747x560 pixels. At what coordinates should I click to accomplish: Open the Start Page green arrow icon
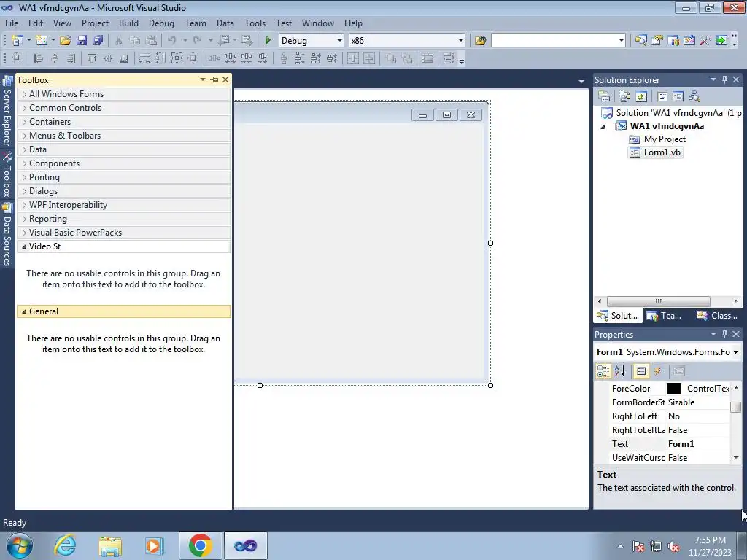point(721,41)
